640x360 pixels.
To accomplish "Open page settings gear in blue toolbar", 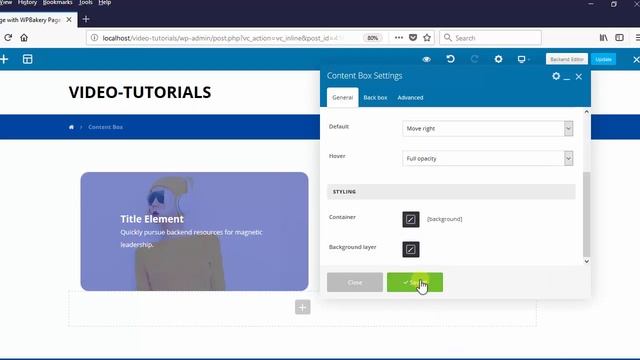I will (x=498, y=59).
